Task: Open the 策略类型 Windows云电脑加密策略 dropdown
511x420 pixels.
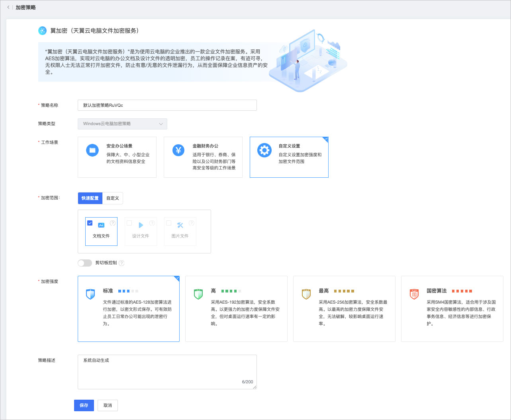Action: coord(122,124)
